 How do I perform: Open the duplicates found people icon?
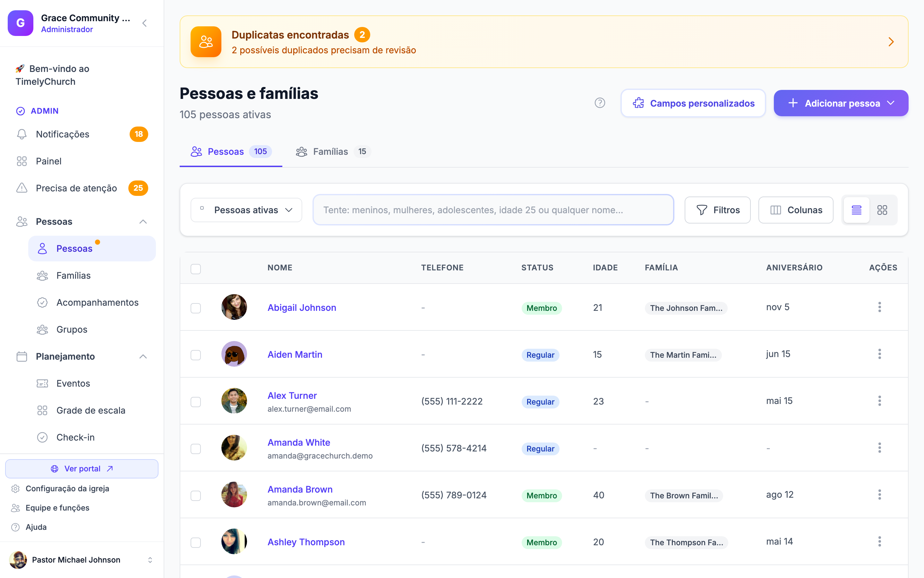206,42
